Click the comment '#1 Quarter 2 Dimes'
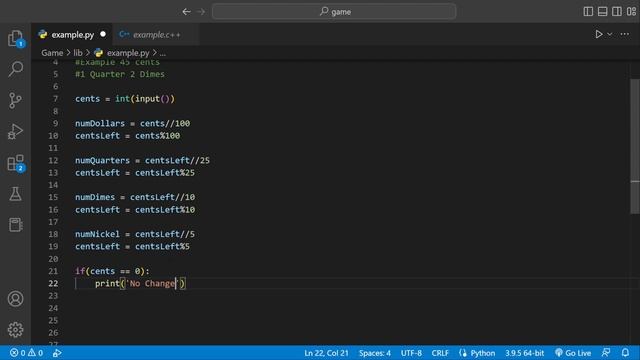 120,74
